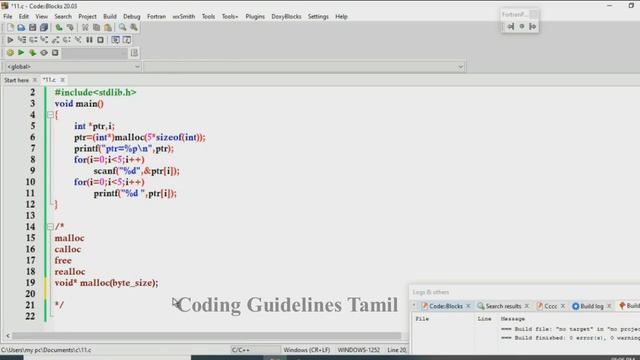
Task: Paste using the clipboard icon
Action: (x=108, y=27)
